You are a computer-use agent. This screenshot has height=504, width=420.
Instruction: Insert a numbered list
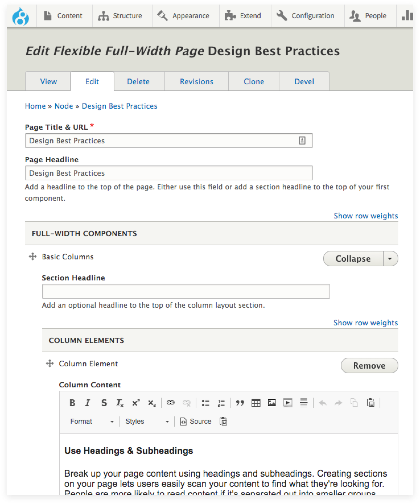221,403
